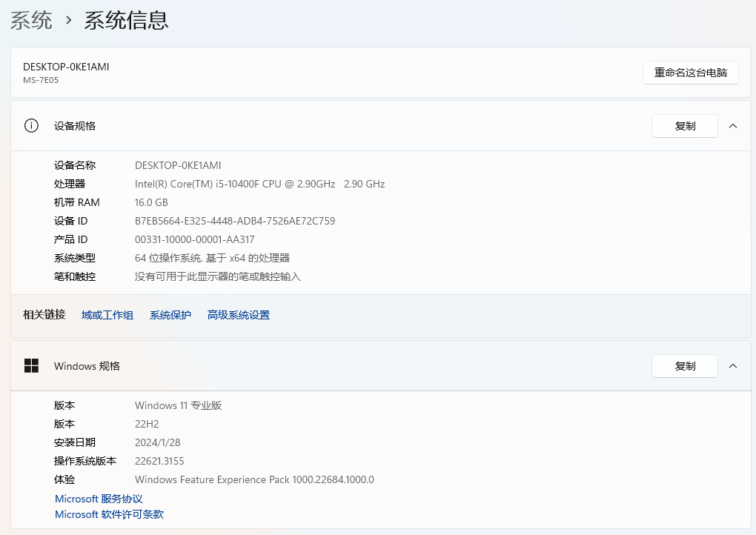The height and width of the screenshot is (535, 756).
Task: Select the processor value Intel(R) Core(TM) i5-10400F
Action: (x=260, y=184)
